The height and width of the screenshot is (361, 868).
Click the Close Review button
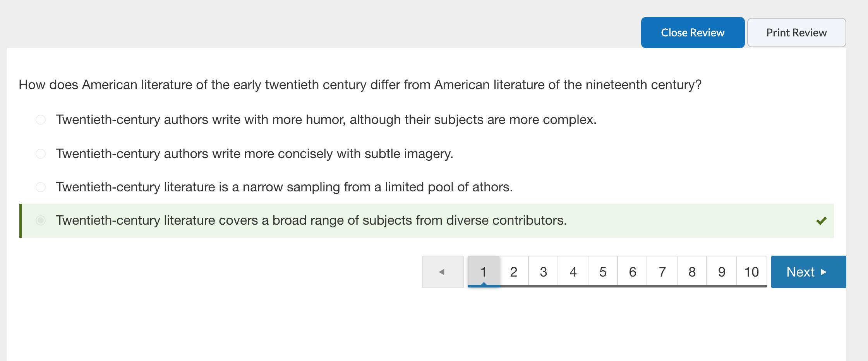click(693, 33)
